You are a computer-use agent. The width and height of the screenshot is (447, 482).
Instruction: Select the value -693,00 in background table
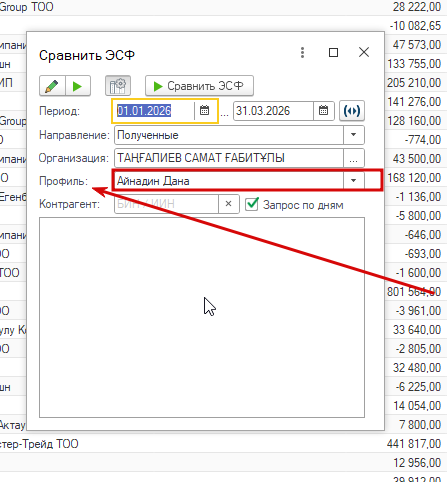[x=423, y=254]
